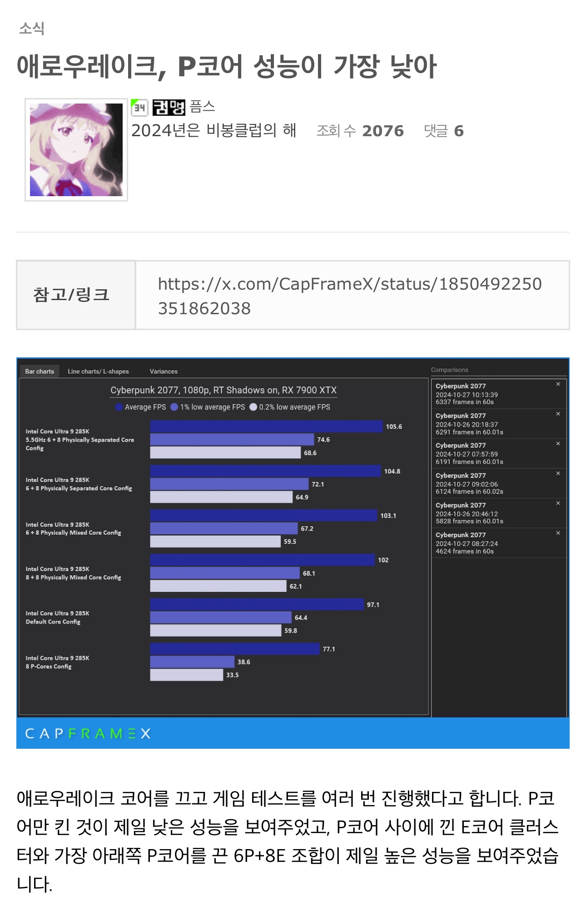This screenshot has height=924, width=586.
Task: Select the Bar charts tab
Action: [x=40, y=371]
